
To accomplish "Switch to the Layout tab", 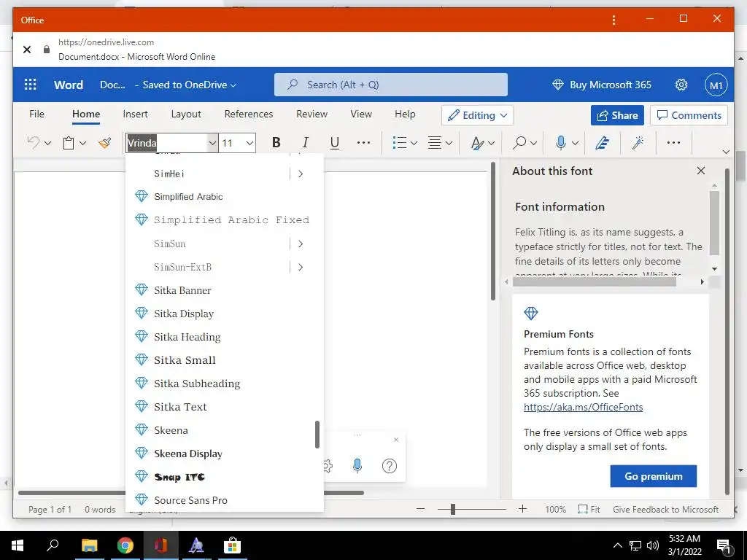I will pyautogui.click(x=186, y=114).
